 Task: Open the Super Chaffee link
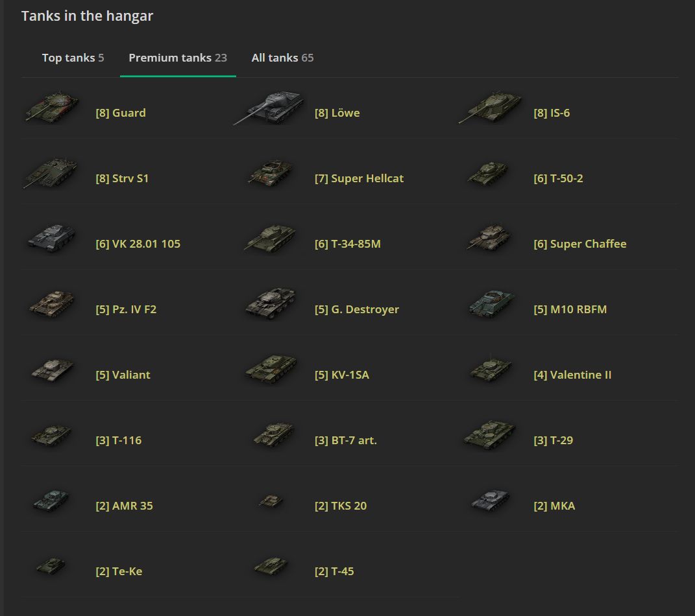(x=579, y=244)
